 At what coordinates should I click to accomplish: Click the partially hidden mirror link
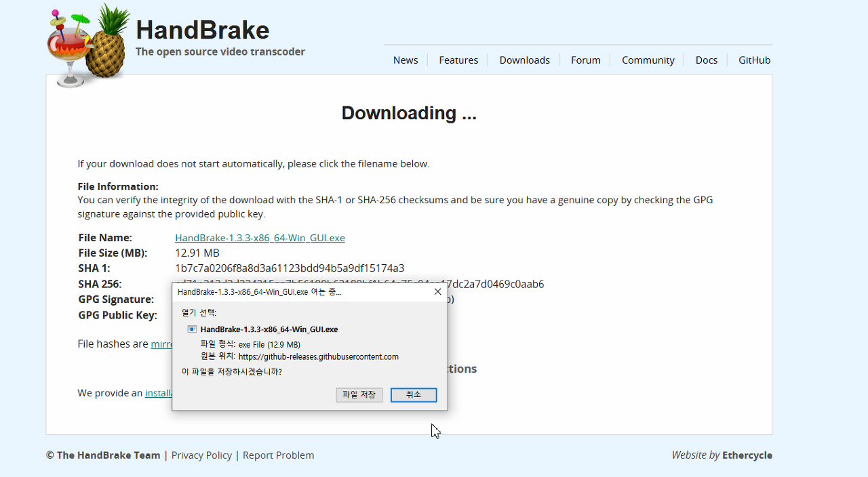162,344
